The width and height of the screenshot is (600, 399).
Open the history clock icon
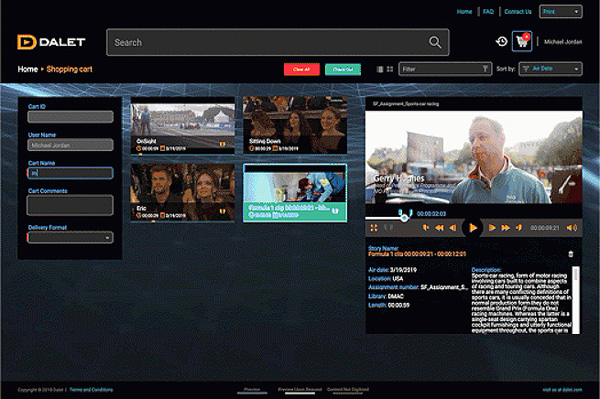tap(501, 41)
